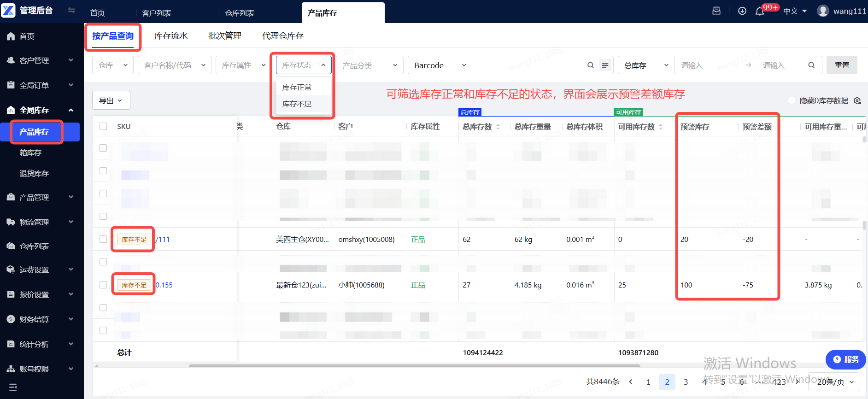Click the 账号权限 sidebar icon
This screenshot has width=868, height=399.
(x=11, y=369)
